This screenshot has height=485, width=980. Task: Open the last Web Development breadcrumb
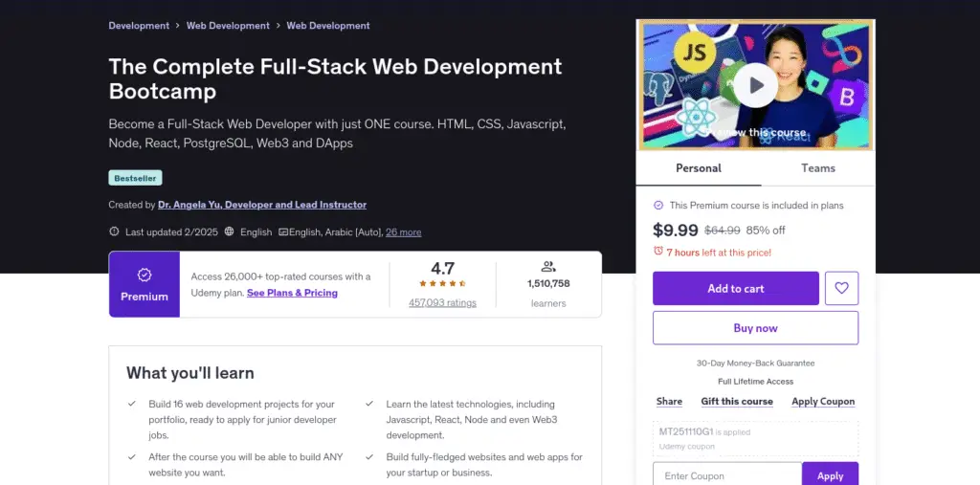[x=328, y=26]
